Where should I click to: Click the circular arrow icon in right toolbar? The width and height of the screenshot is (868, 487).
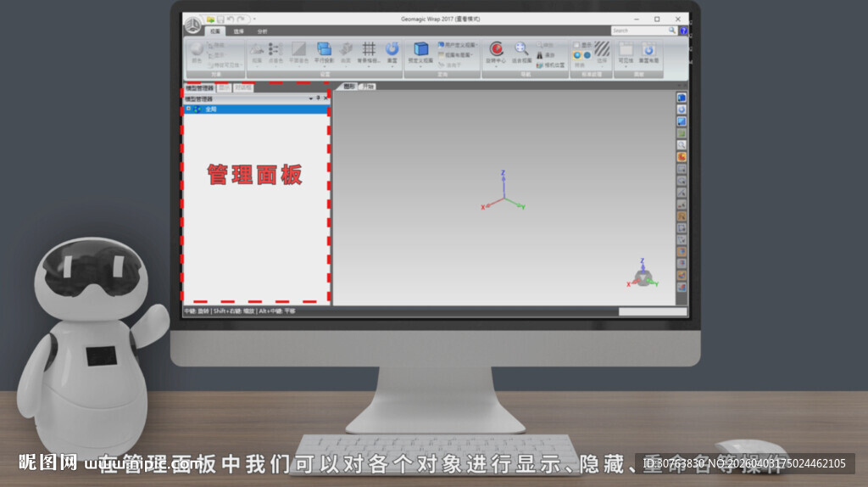coord(682,109)
